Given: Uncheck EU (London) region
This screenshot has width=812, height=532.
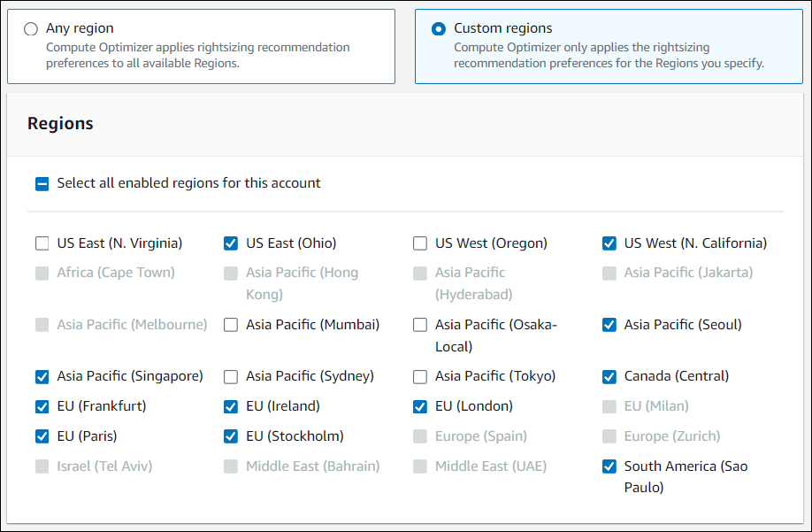Looking at the screenshot, I should click(420, 407).
